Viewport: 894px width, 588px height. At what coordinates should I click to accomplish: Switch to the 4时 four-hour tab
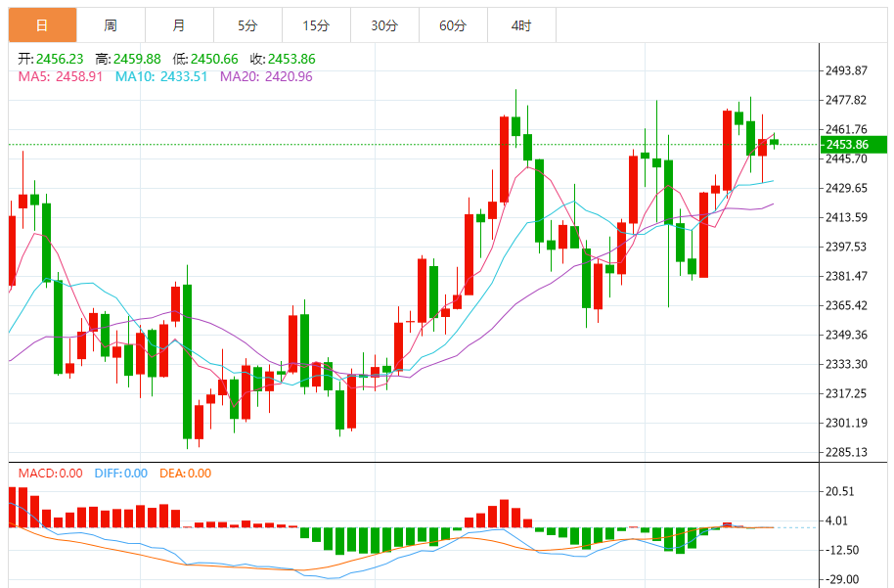pyautogui.click(x=521, y=25)
